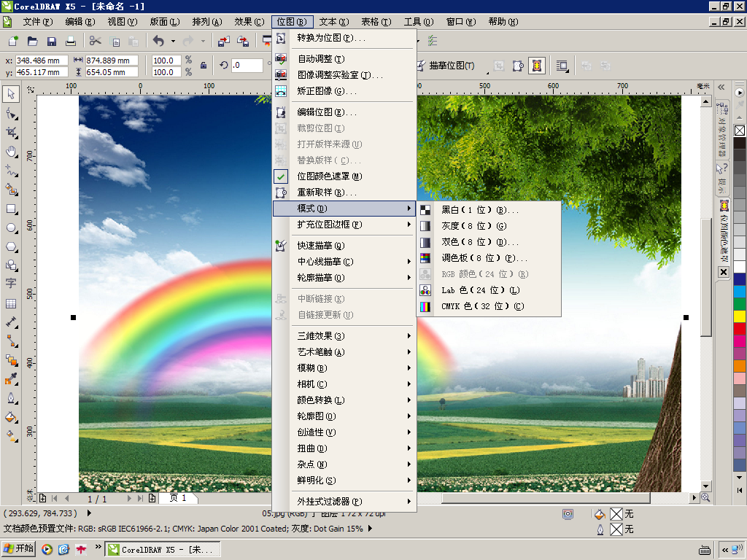The image size is (747, 560).
Task: Click the Cut scissors icon
Action: [96, 42]
